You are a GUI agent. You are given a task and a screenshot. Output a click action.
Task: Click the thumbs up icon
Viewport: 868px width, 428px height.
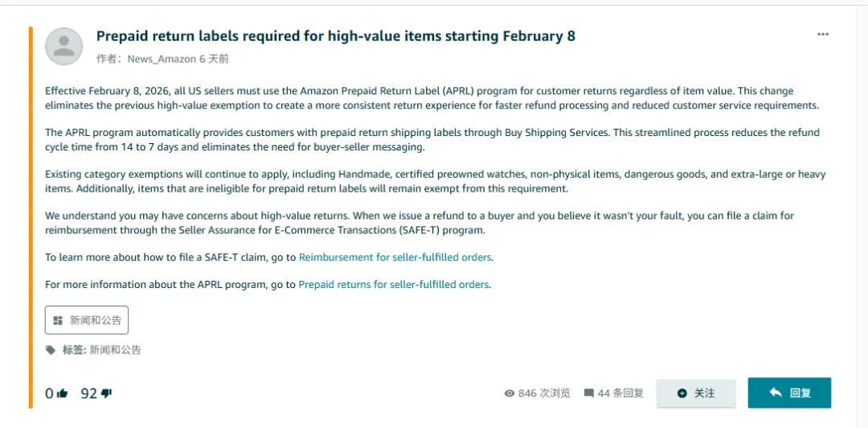pyautogui.click(x=63, y=393)
